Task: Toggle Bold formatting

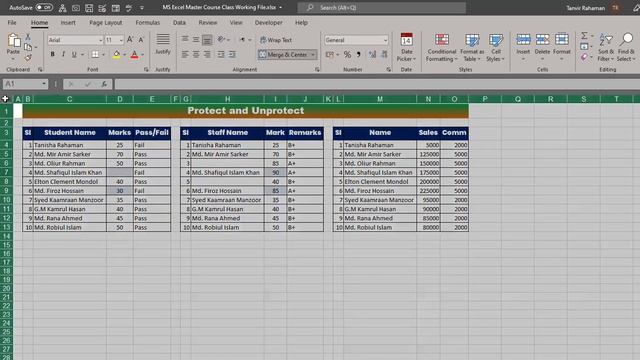Action: pyautogui.click(x=52, y=54)
